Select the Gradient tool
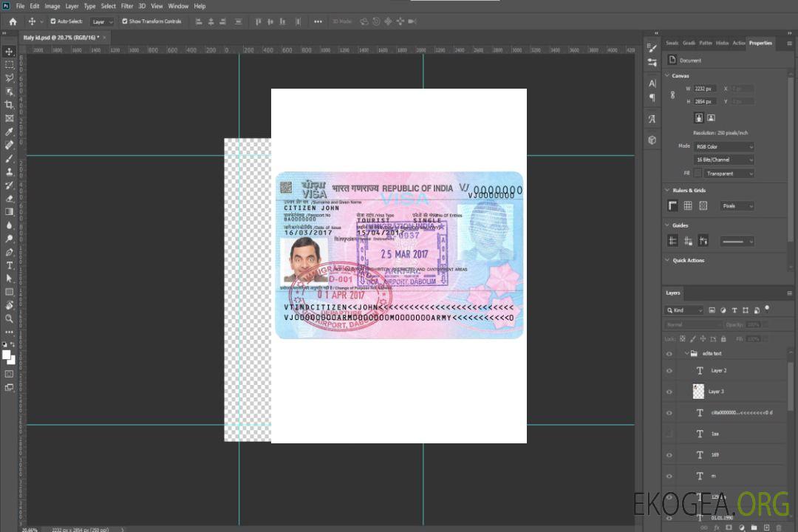Image resolution: width=798 pixels, height=532 pixels. pyautogui.click(x=9, y=212)
